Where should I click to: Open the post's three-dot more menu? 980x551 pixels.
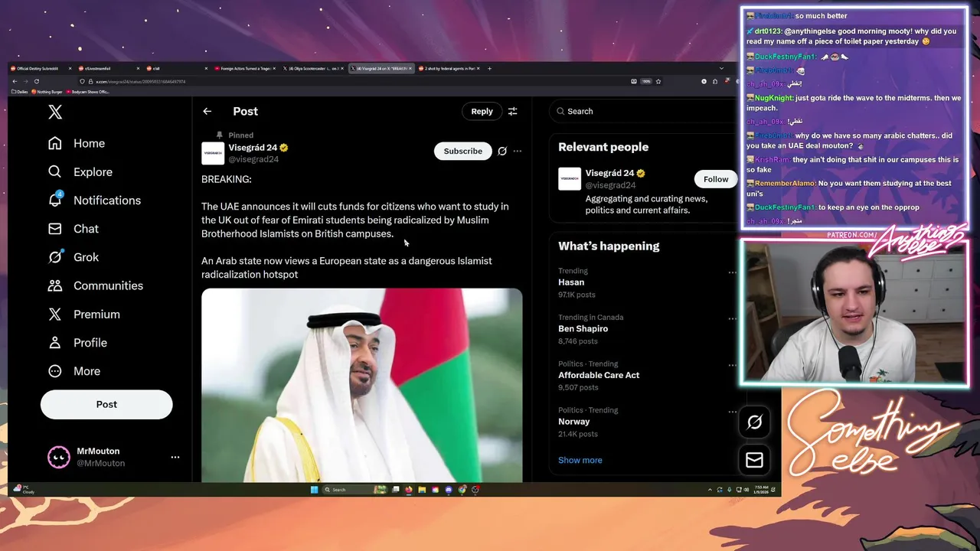(x=518, y=151)
